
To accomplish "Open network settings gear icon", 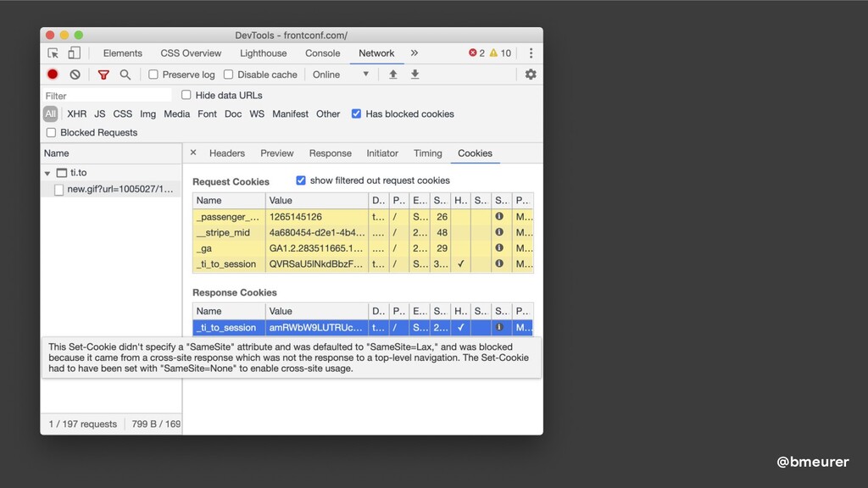I will pyautogui.click(x=531, y=75).
